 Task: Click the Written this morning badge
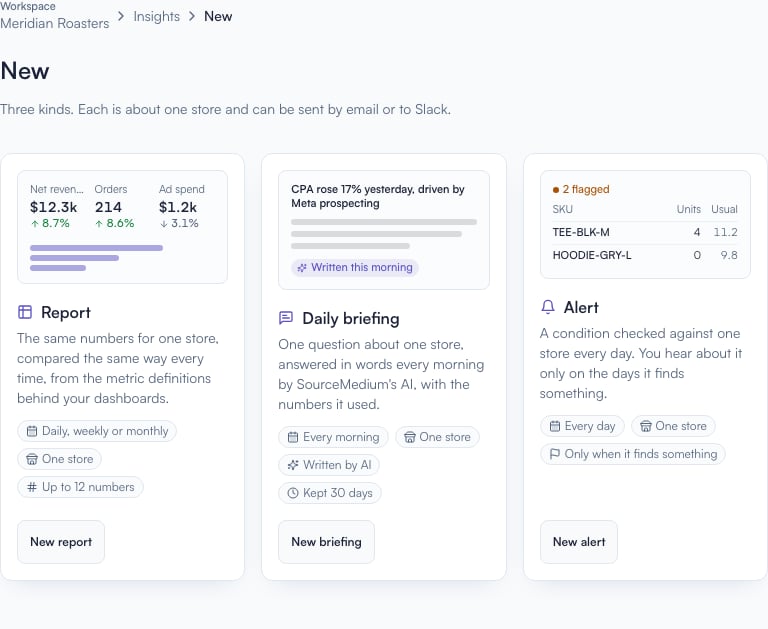click(355, 267)
